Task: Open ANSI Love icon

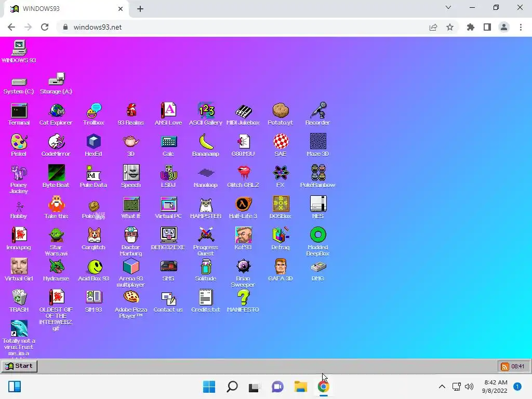Action: 168,114
